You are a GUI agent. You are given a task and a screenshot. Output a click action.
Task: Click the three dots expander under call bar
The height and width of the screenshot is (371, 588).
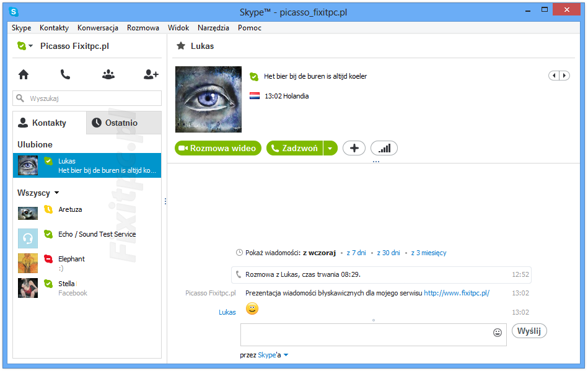376,162
